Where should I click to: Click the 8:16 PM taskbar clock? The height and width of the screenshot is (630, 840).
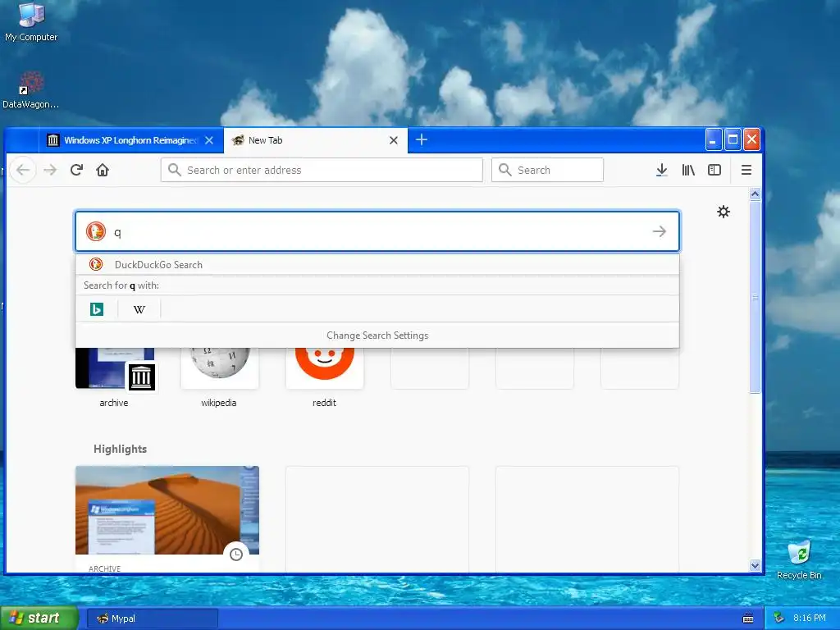(810, 619)
